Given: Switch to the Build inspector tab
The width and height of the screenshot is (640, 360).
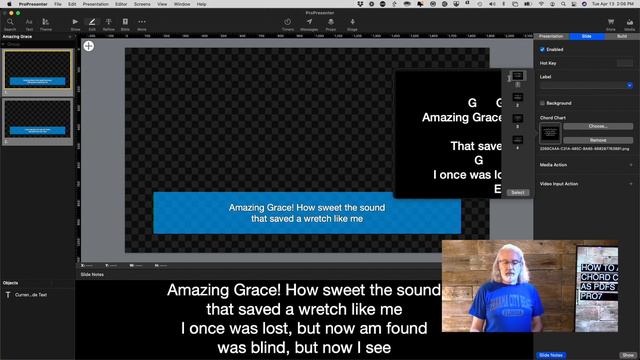Looking at the screenshot, I should click(x=622, y=36).
